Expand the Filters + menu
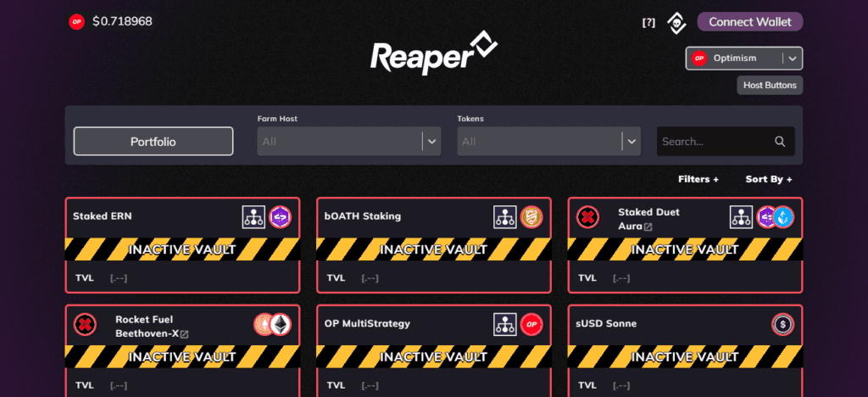 pos(698,179)
